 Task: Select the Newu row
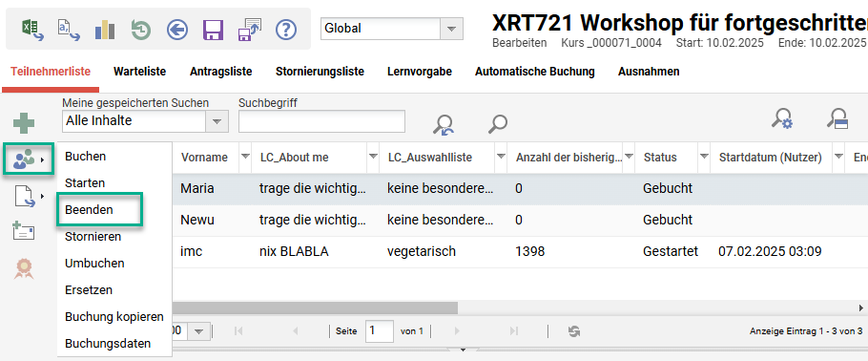point(521,221)
